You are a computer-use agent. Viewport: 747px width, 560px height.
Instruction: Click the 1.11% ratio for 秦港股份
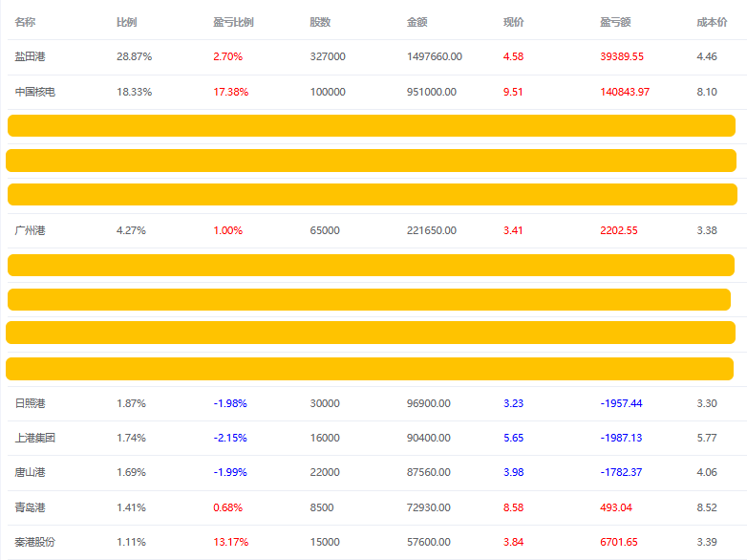132,542
